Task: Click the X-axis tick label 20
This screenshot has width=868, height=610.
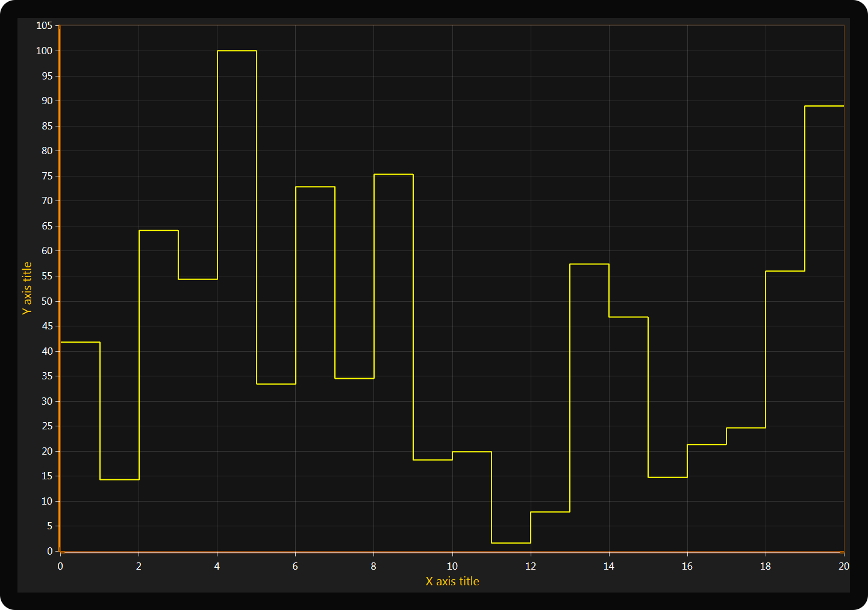Action: pyautogui.click(x=843, y=566)
